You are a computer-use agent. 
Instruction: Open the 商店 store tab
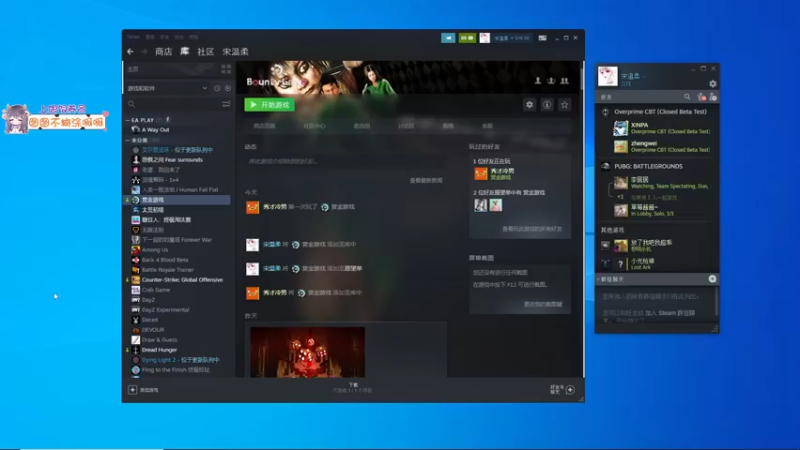[x=163, y=52]
